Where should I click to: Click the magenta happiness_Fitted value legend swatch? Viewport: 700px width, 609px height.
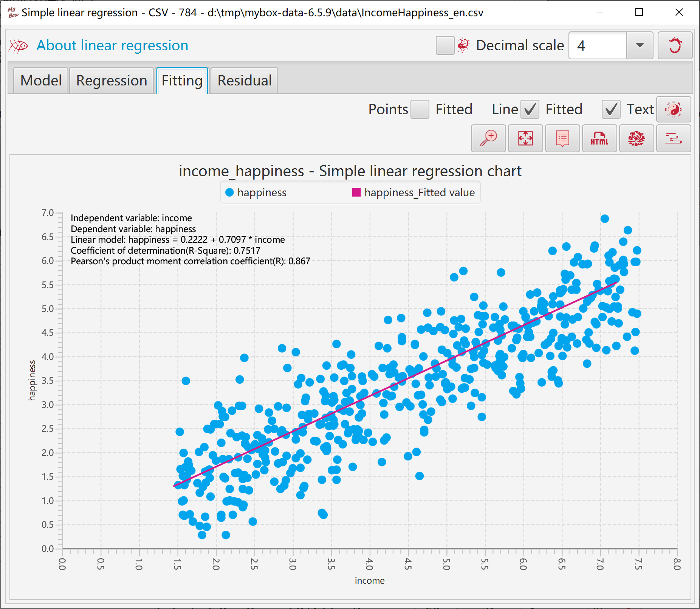coord(356,192)
